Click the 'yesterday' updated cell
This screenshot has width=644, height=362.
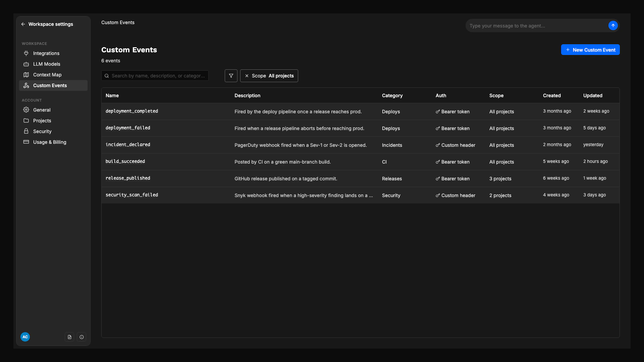593,144
